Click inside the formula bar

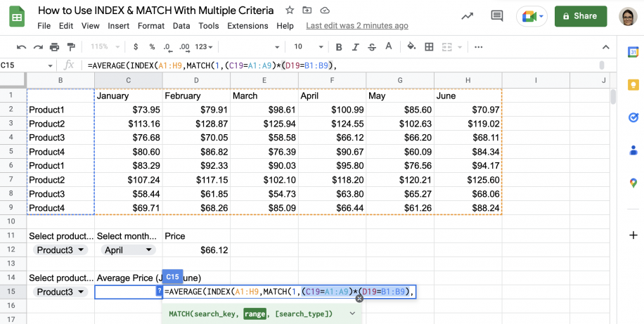coord(341,65)
